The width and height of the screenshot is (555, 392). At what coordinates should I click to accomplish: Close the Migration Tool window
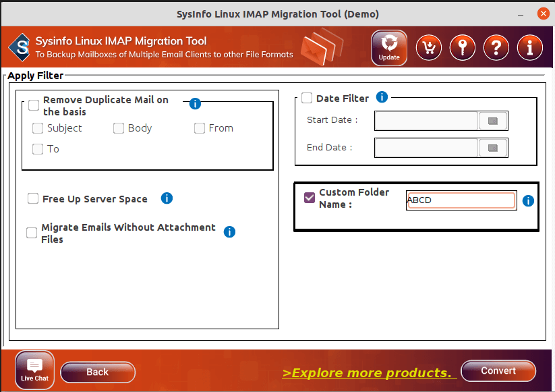544,13
